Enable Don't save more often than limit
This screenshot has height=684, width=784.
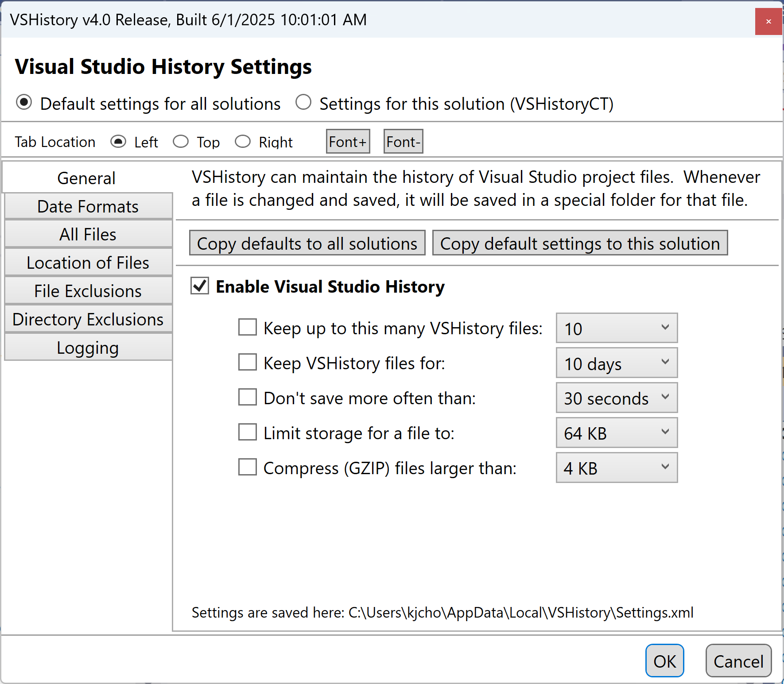click(x=247, y=397)
